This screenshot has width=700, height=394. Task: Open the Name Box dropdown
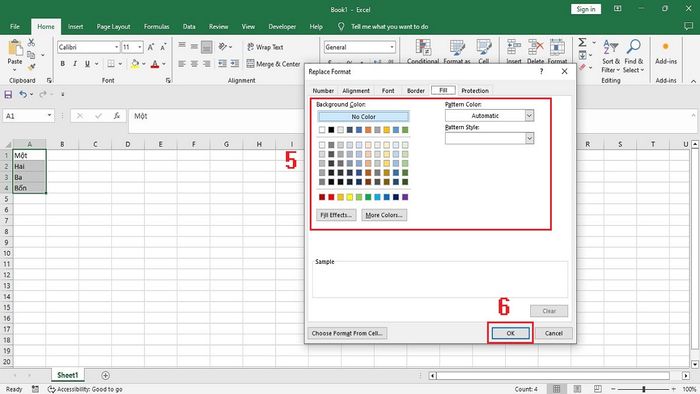[49, 116]
